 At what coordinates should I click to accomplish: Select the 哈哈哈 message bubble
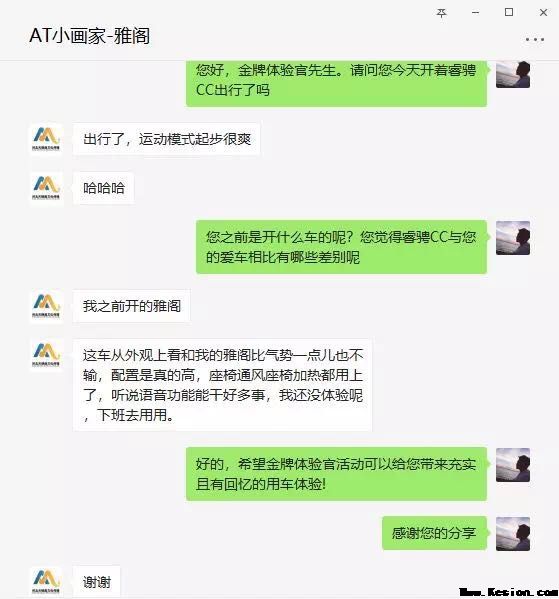pos(103,188)
